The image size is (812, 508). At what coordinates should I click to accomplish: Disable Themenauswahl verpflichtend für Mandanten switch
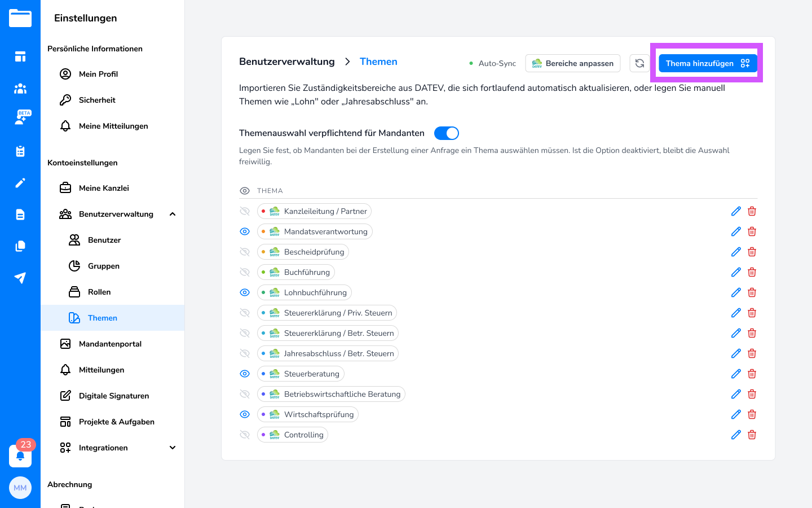pyautogui.click(x=446, y=133)
